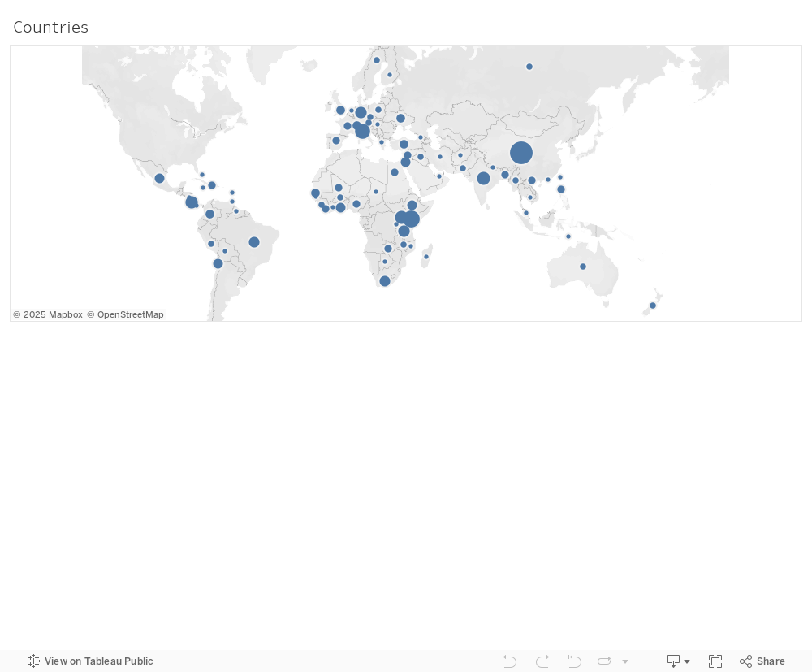Select the bubble over India
Screen dimensions: 812x672
pyautogui.click(x=483, y=178)
